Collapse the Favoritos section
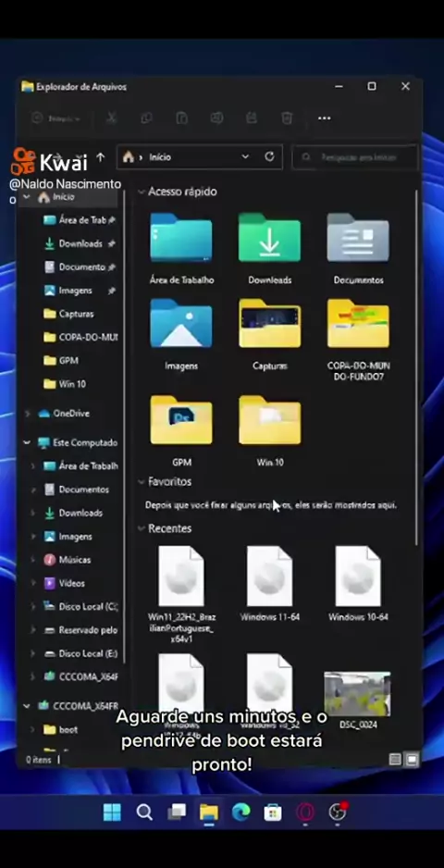The width and height of the screenshot is (444, 868). point(142,482)
